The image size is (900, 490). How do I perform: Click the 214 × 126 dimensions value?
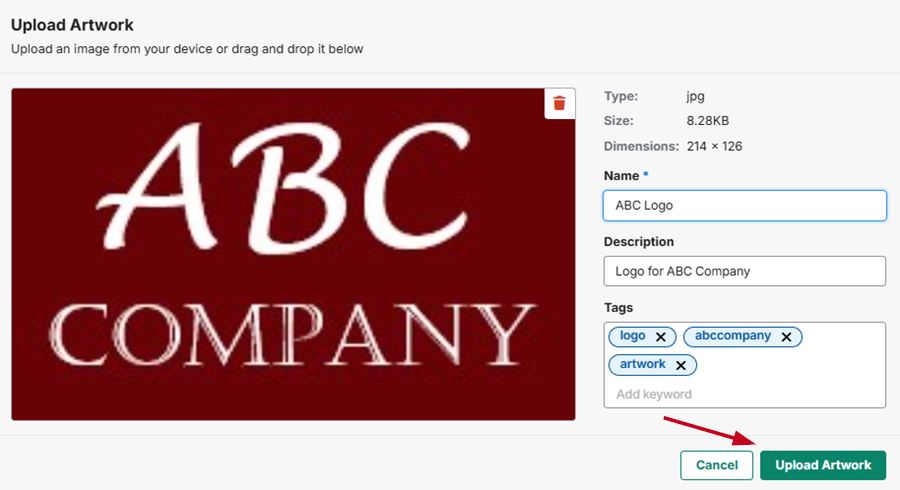click(x=714, y=146)
